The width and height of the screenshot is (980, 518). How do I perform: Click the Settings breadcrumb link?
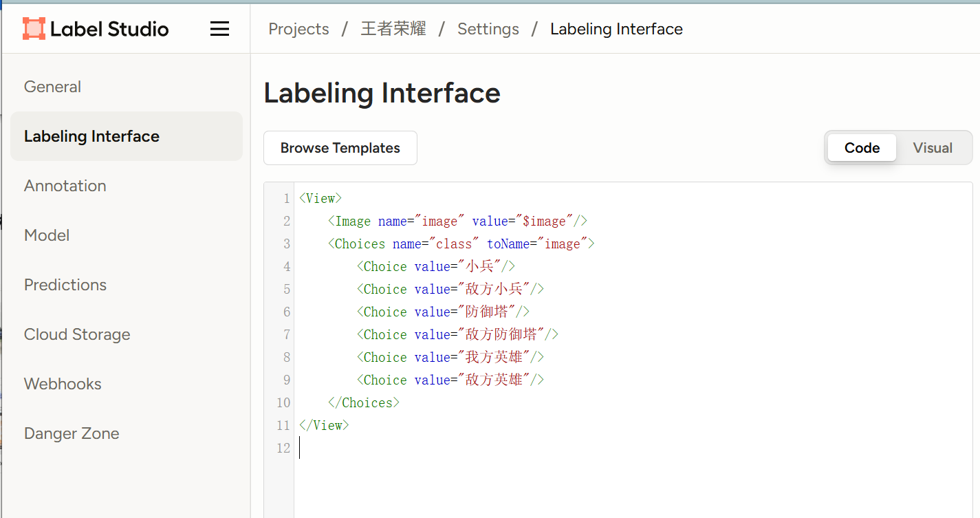(488, 29)
